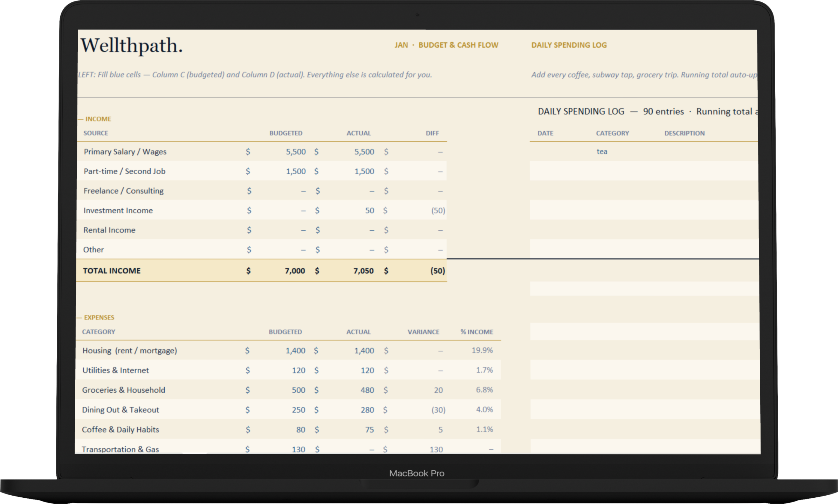The width and height of the screenshot is (838, 504).
Task: Select the Investment Income label
Action: coord(118,210)
